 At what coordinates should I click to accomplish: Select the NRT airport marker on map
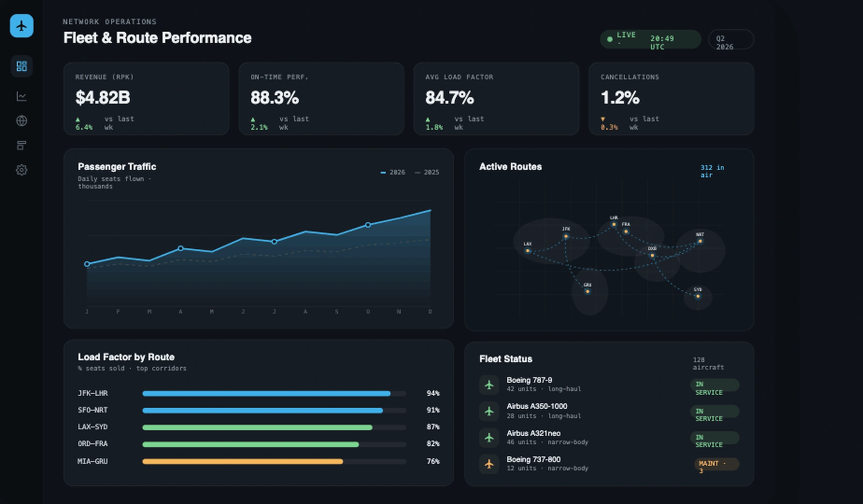(700, 241)
